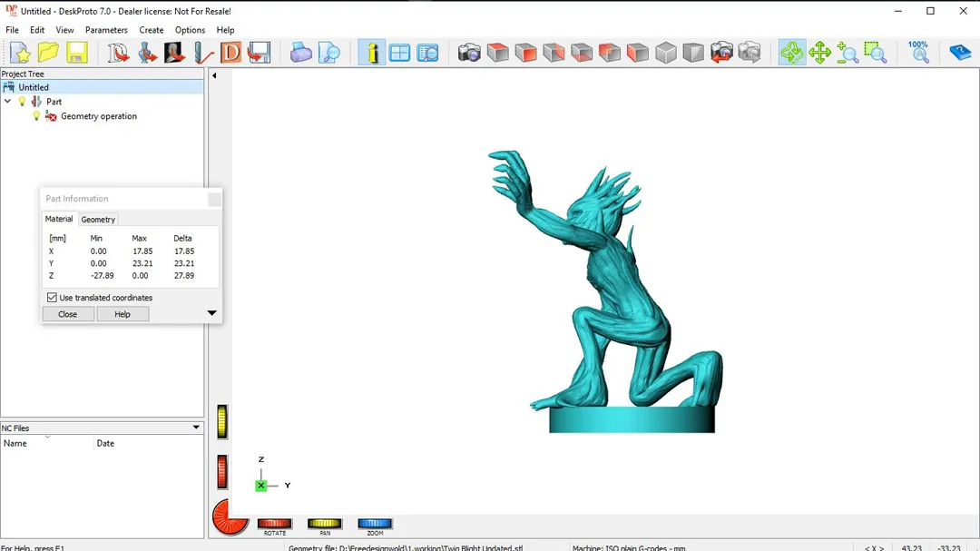Go to previous view with camera red-arrow icon
The width and height of the screenshot is (980, 551).
(x=721, y=53)
